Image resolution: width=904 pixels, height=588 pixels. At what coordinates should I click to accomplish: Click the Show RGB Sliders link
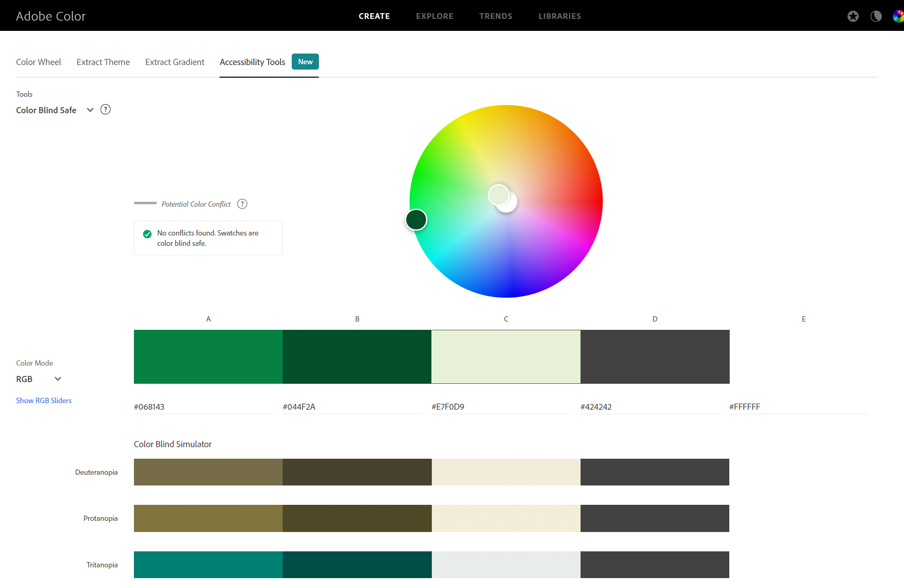[x=44, y=400]
